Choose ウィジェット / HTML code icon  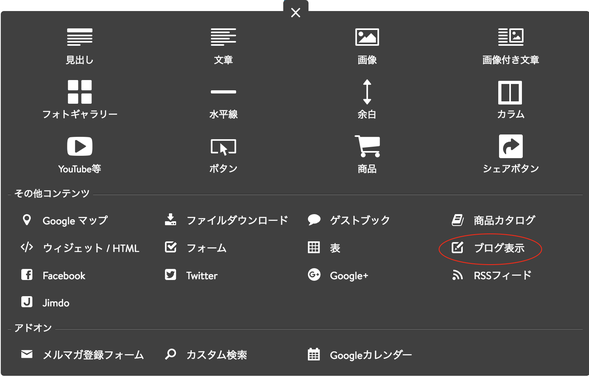[x=27, y=247]
